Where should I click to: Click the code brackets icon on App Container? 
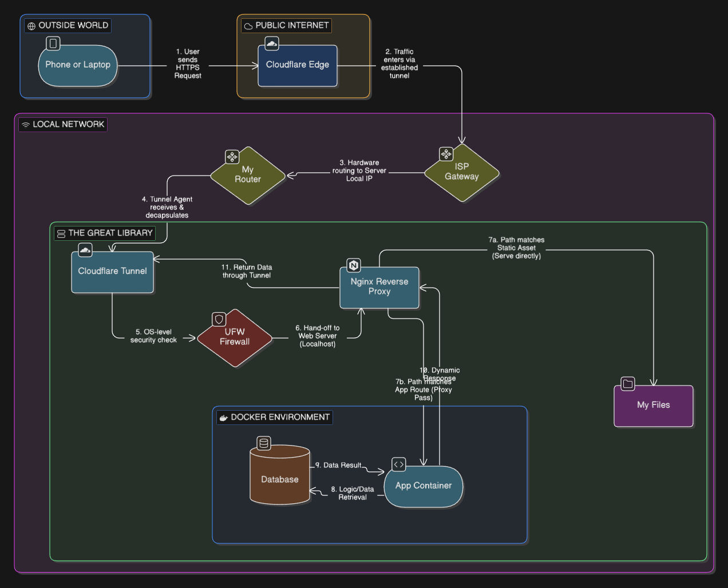pos(398,464)
